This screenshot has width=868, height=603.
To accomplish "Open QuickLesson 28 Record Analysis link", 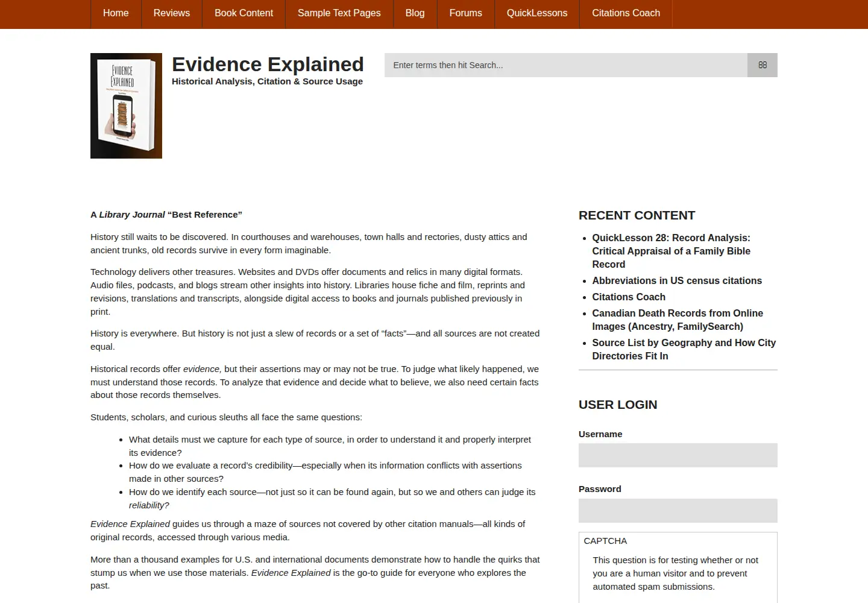I will click(x=671, y=251).
